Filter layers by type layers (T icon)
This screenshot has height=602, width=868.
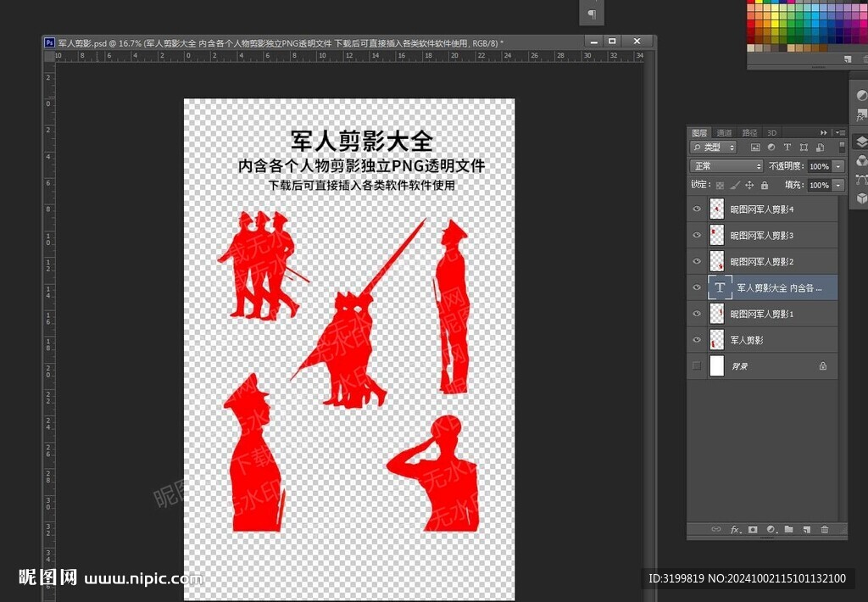click(787, 148)
